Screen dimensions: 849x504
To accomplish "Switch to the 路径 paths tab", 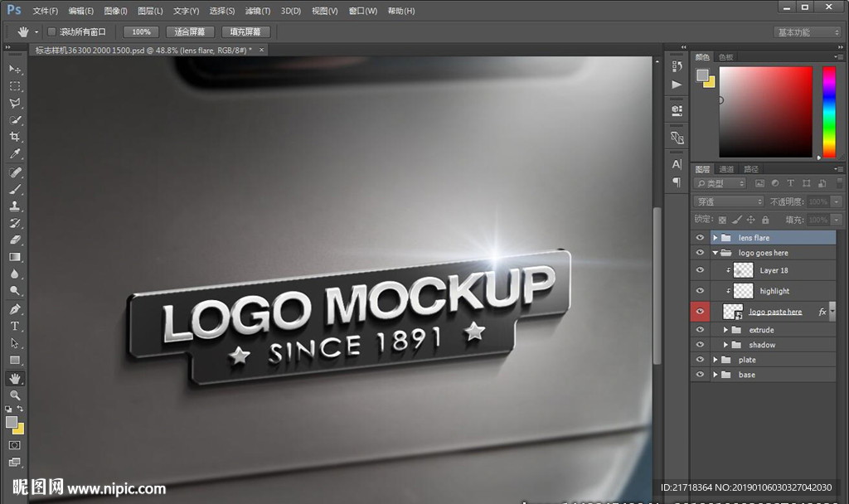I will [x=751, y=169].
